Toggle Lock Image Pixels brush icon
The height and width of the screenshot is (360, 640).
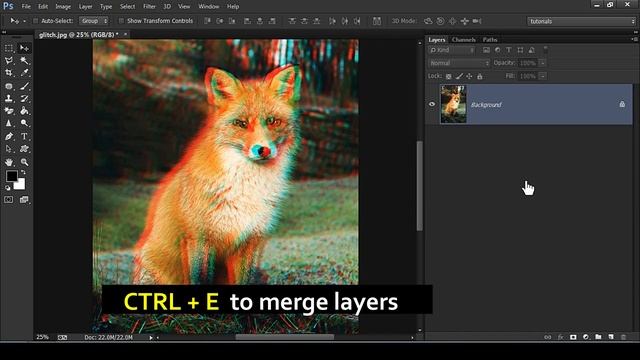tap(459, 76)
